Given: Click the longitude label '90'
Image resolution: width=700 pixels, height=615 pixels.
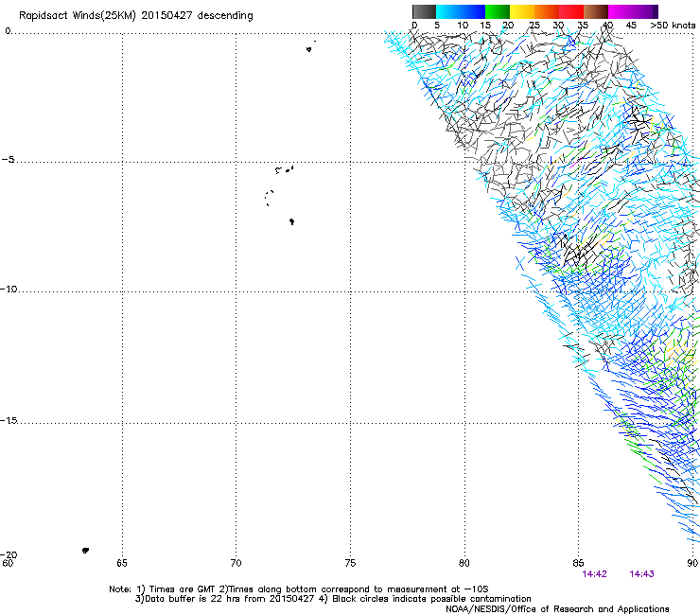Looking at the screenshot, I should pyautogui.click(x=692, y=563).
